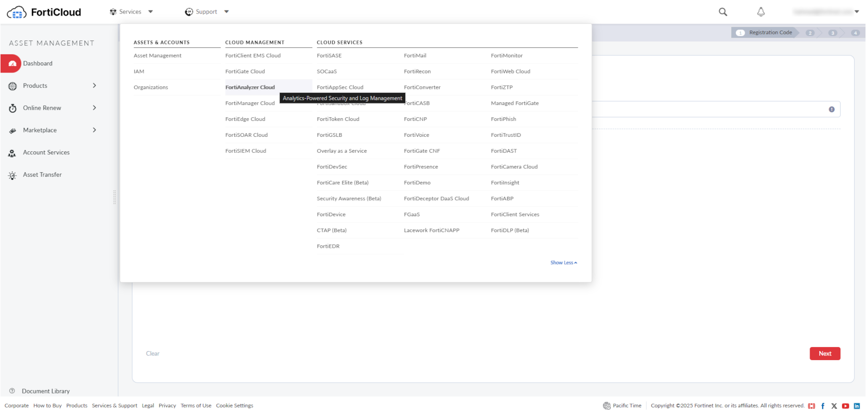
Task: Click the search magnifier icon
Action: click(x=723, y=12)
